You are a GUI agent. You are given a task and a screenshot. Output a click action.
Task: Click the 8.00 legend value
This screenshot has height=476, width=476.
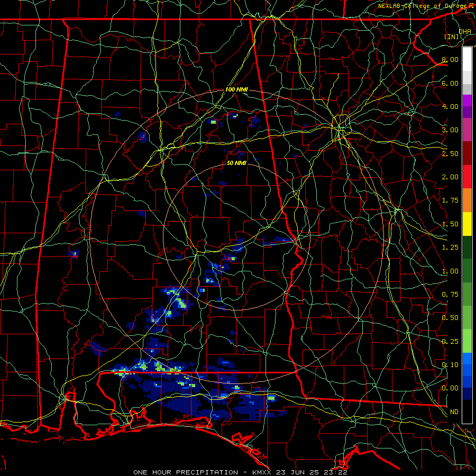pyautogui.click(x=450, y=59)
